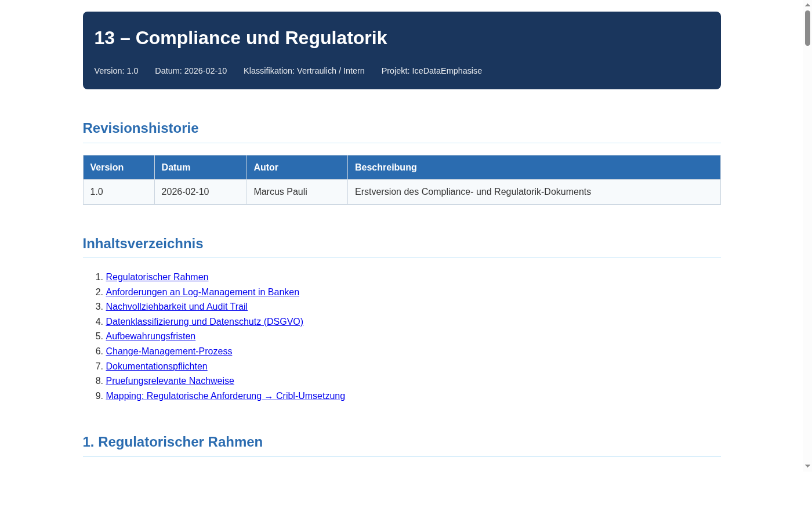The height and width of the screenshot is (522, 812).
Task: Click the Beschreibung column header
Action: 386,167
